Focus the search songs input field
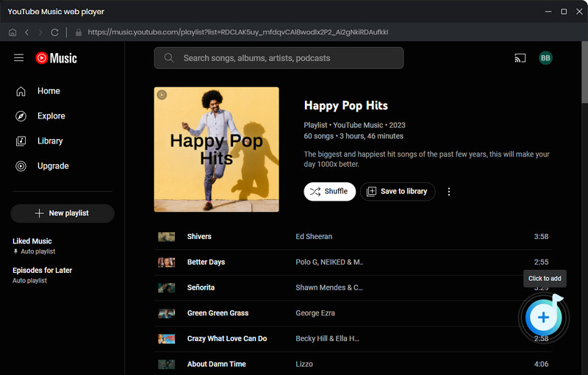This screenshot has height=375, width=588. [279, 58]
